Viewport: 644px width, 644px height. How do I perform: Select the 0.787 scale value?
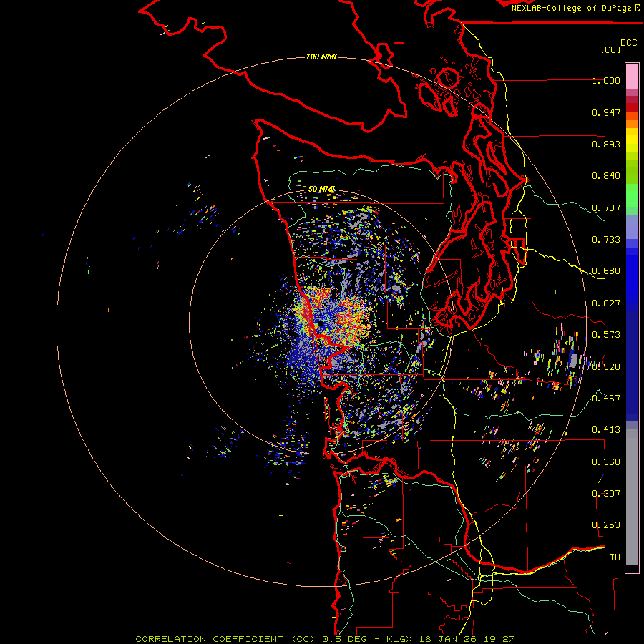point(606,208)
